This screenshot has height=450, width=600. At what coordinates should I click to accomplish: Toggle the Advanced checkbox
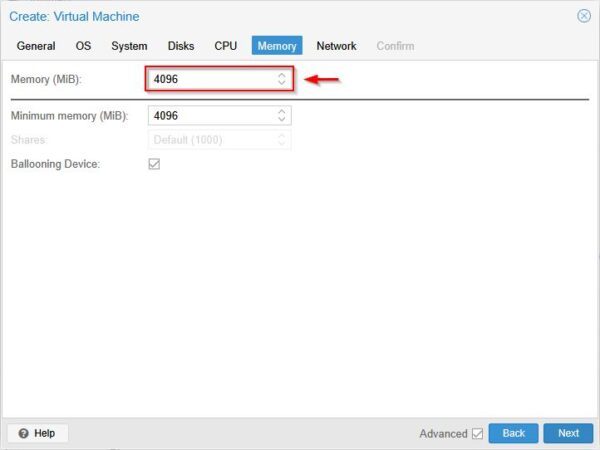click(477, 434)
